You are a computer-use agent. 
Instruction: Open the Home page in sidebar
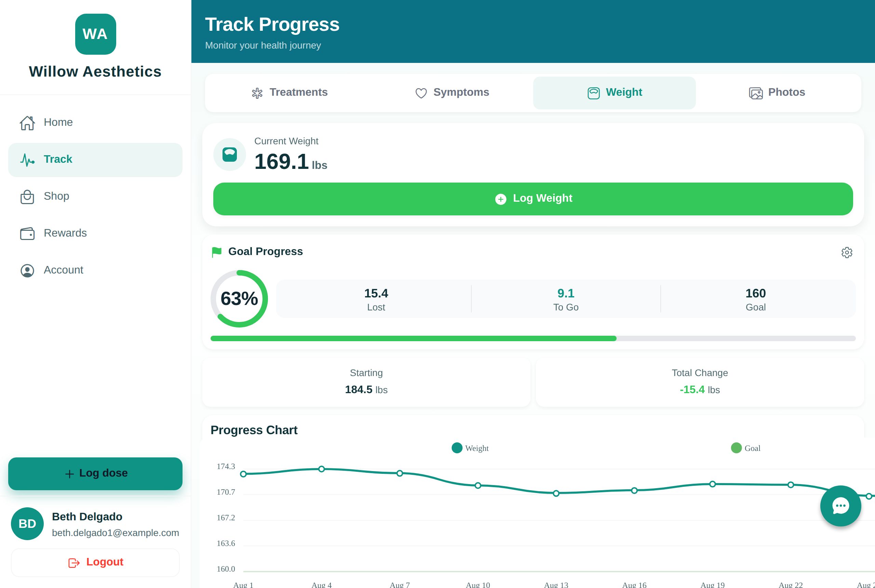[x=95, y=122]
